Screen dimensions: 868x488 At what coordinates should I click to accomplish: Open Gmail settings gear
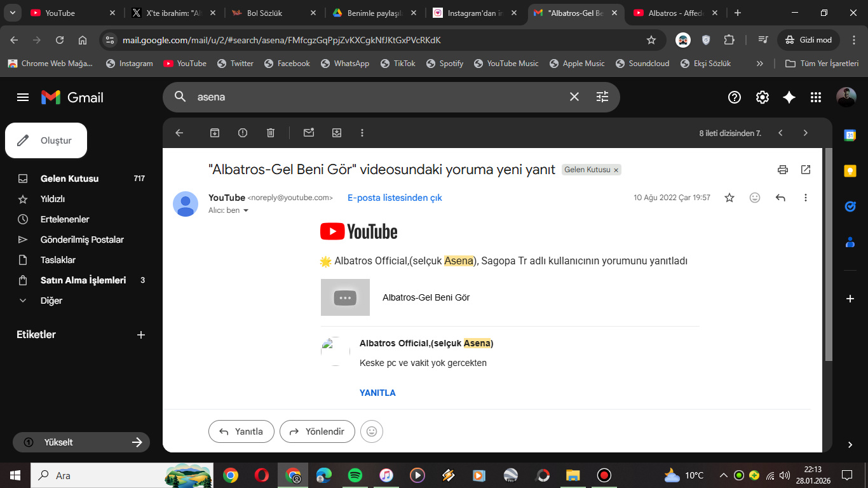point(762,97)
